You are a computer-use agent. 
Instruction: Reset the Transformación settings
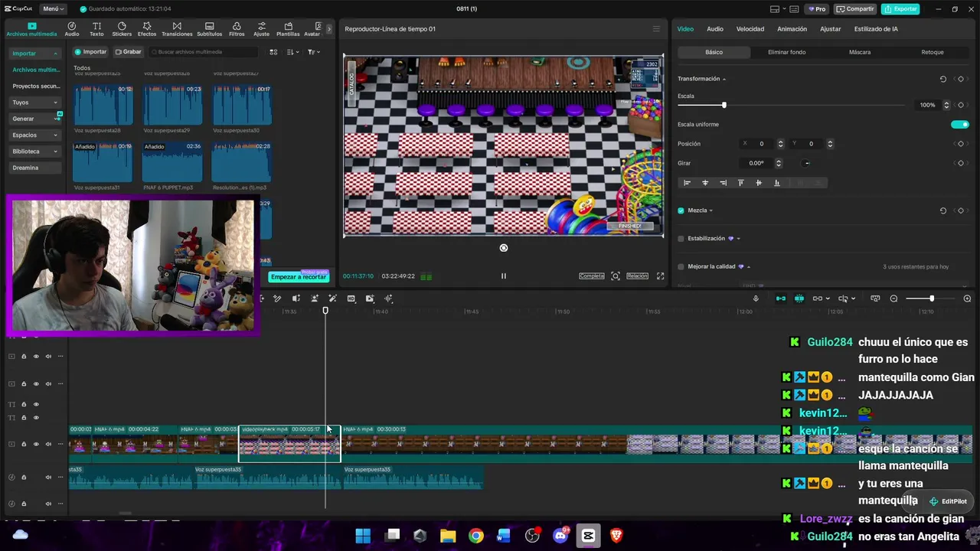[x=943, y=79]
